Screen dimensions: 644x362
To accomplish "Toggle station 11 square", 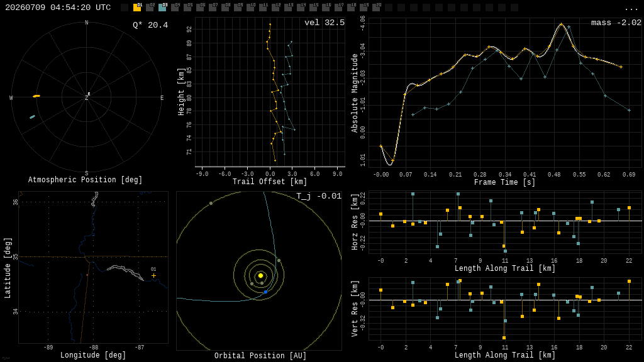I will coord(264,8).
